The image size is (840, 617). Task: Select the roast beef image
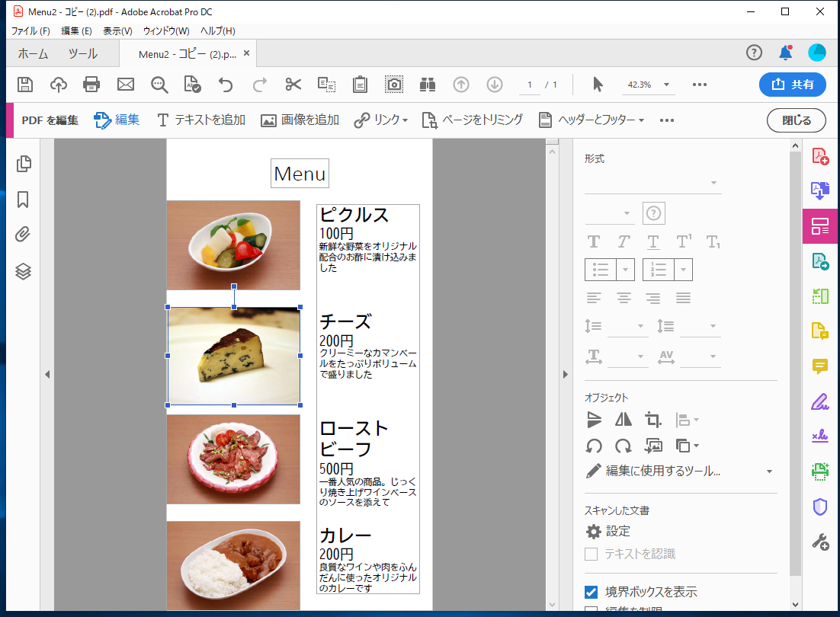233,459
